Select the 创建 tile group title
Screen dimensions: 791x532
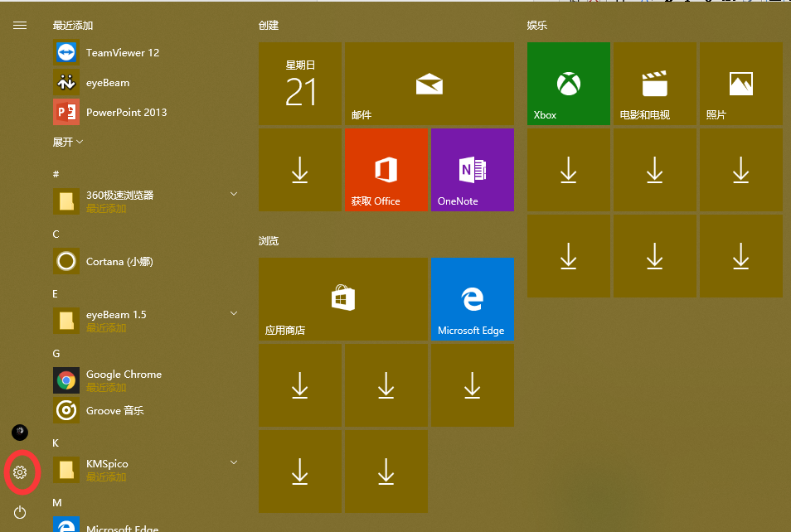click(x=269, y=25)
